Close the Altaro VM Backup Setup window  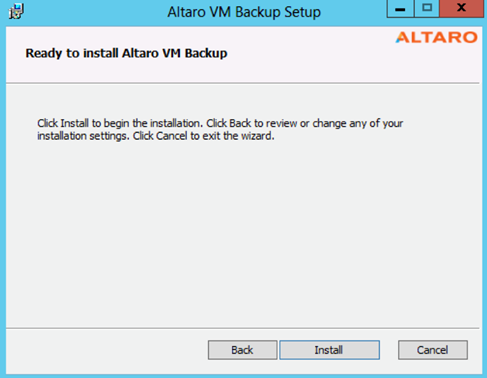click(461, 8)
